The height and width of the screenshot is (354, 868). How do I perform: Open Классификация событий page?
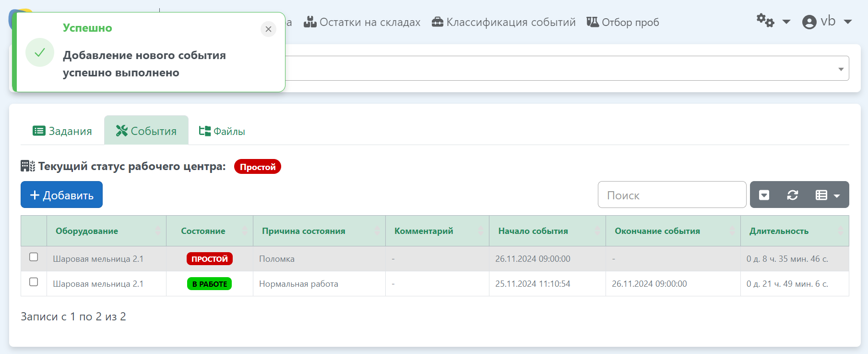pyautogui.click(x=503, y=22)
